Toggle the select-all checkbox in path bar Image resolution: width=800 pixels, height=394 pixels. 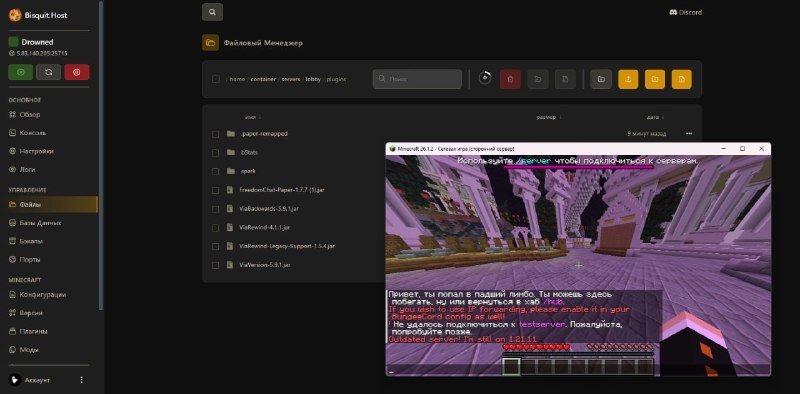tap(216, 79)
